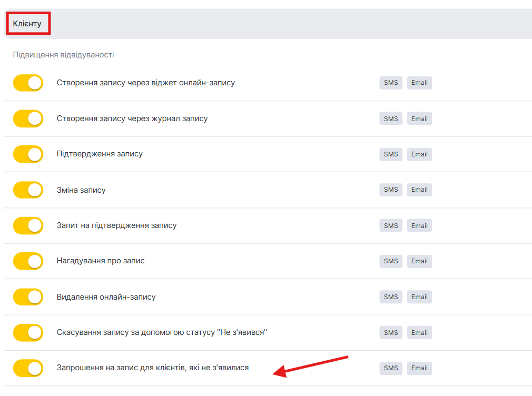This screenshot has height=396, width=532.
Task: Toggle off widget online booking creation notification
Action: tap(28, 83)
